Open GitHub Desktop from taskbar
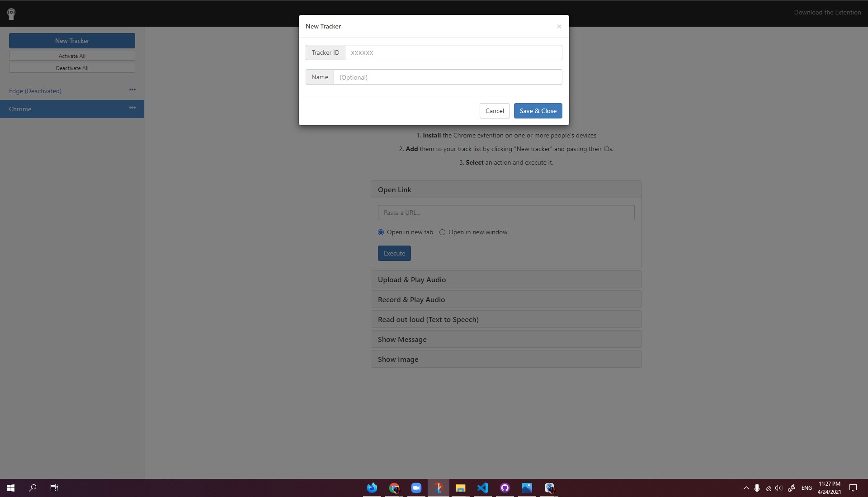868x497 pixels. coord(505,488)
